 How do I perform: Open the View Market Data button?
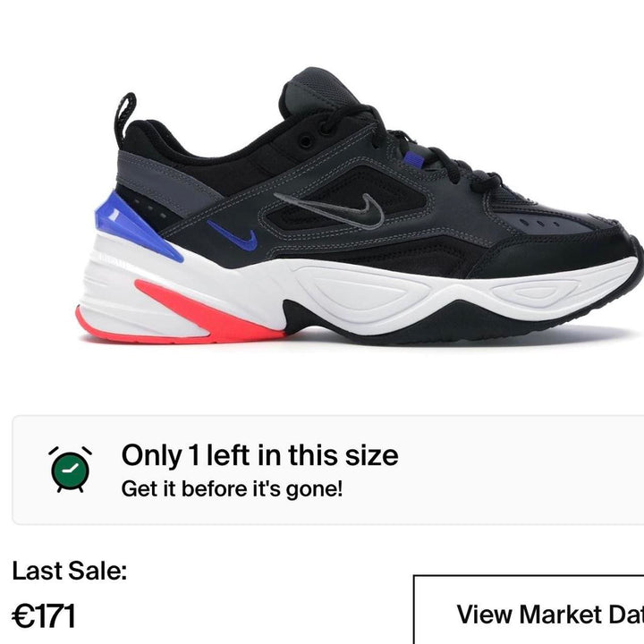pos(529,610)
